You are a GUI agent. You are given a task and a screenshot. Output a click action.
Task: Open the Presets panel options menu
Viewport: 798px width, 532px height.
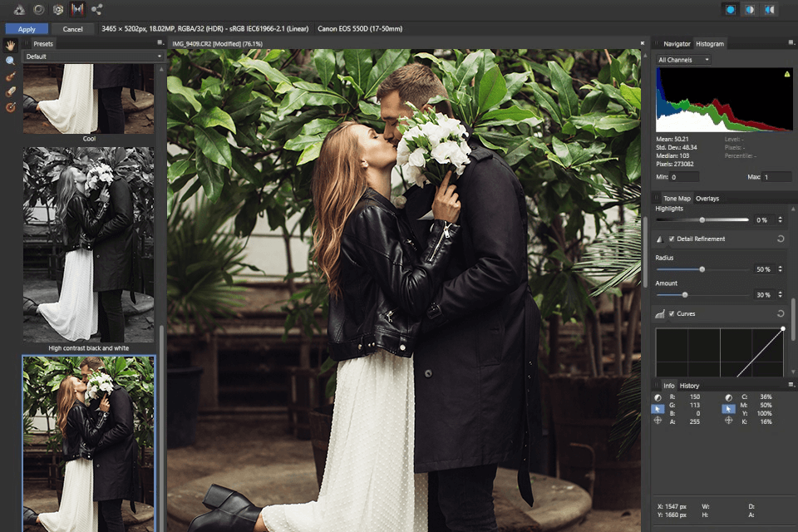160,42
